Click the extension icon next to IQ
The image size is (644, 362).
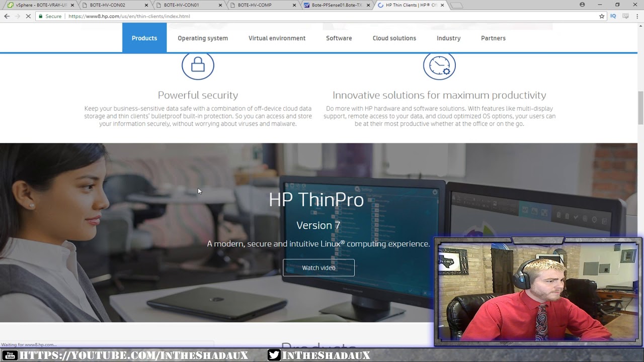(x=625, y=16)
